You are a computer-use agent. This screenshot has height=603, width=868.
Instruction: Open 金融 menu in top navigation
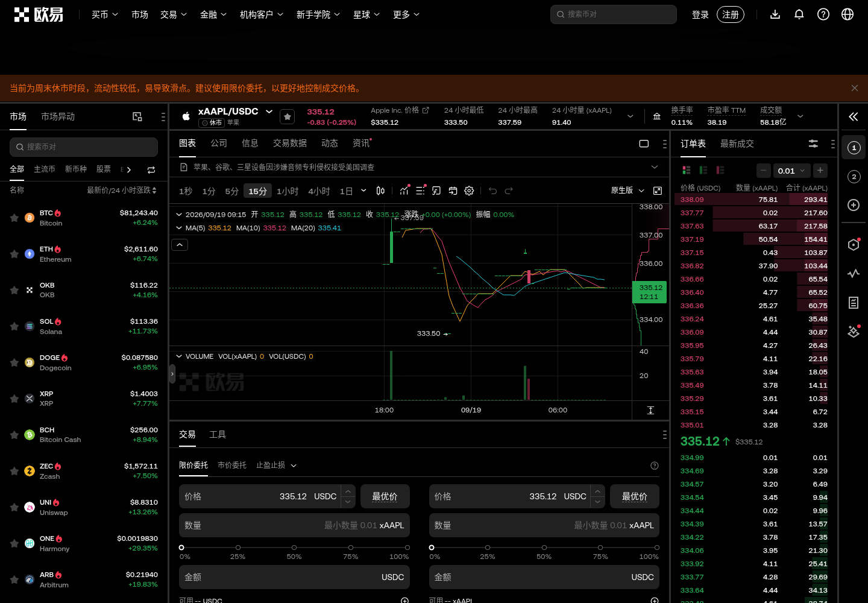[x=213, y=14]
